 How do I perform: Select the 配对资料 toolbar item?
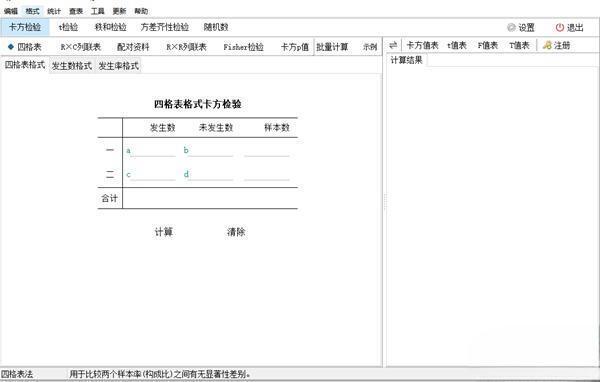pos(133,47)
